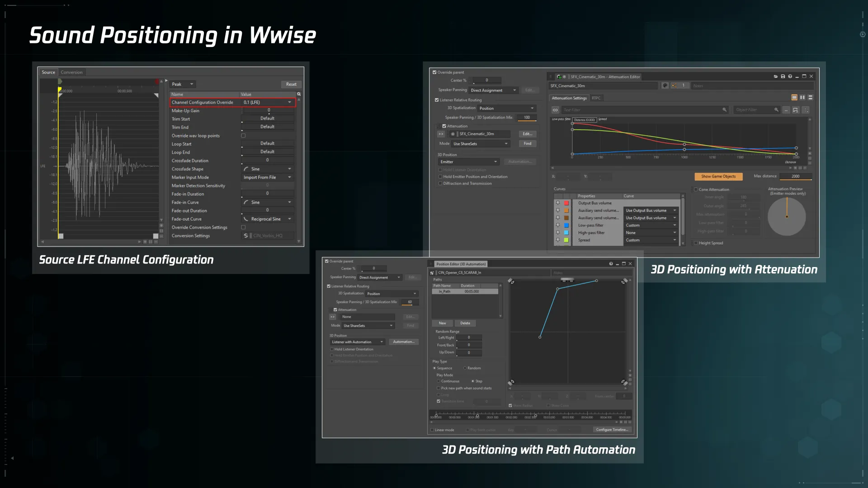Select side-by-side split layout icon

802,98
